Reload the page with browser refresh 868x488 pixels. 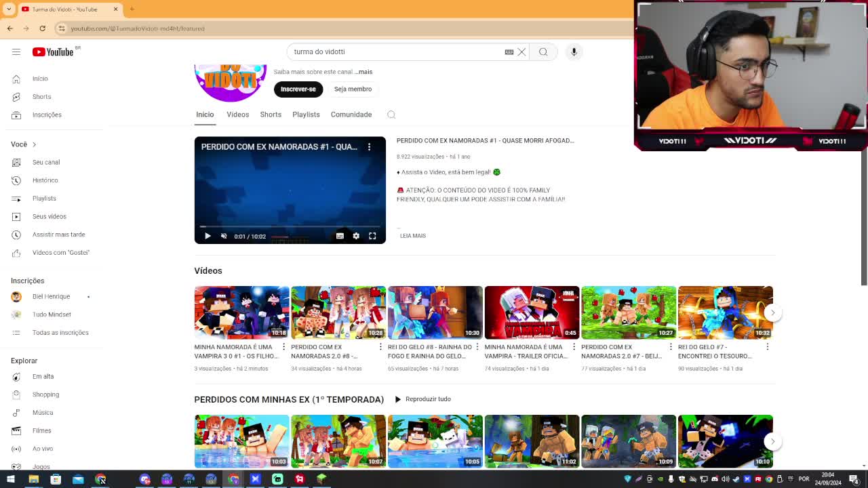tap(42, 28)
